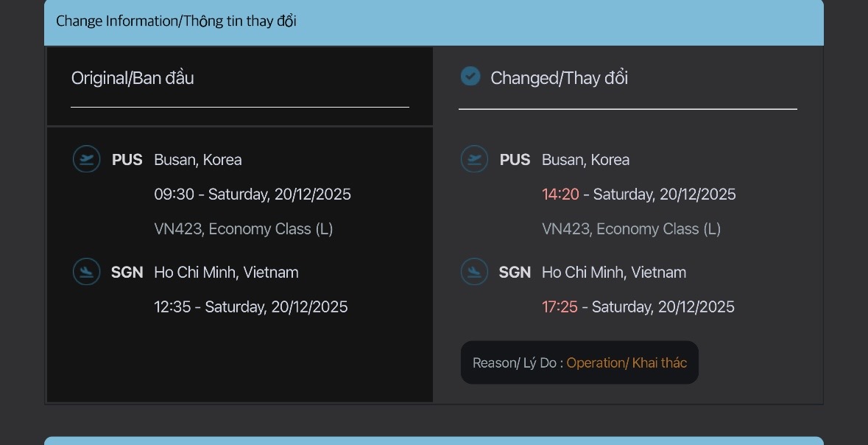868x445 pixels.
Task: Click the original departure time 09:30
Action: [x=174, y=195]
